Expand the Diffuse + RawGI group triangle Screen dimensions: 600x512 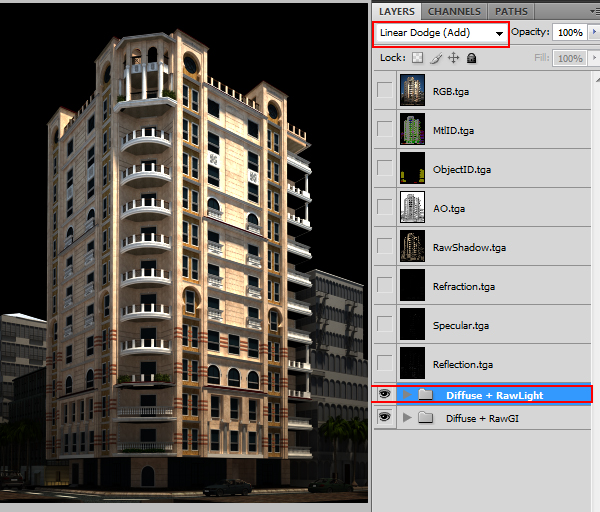(x=408, y=417)
